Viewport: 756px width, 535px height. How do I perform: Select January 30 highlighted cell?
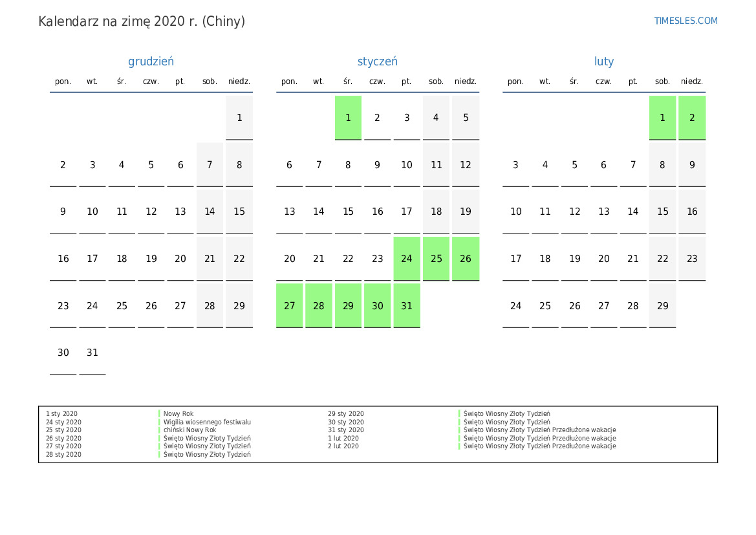click(x=378, y=306)
